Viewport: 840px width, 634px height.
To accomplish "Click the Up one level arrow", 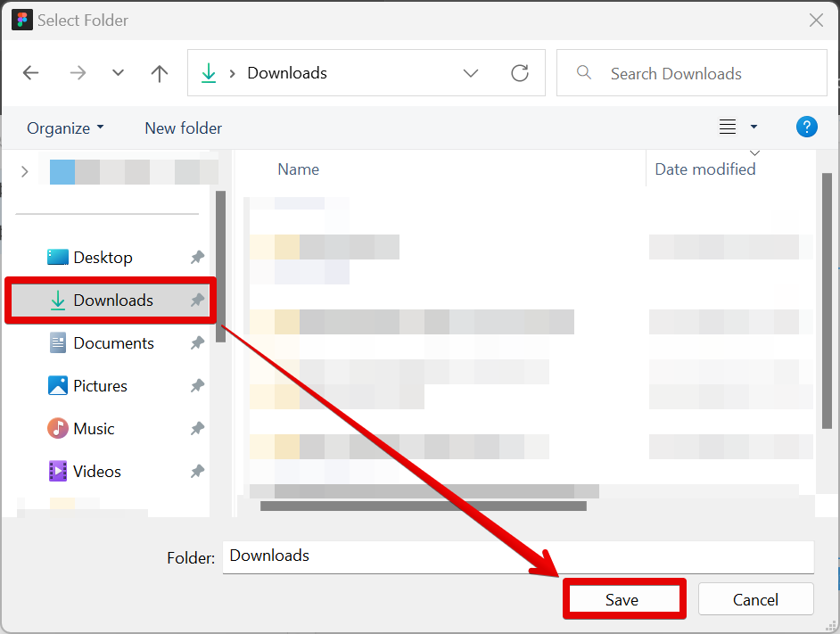I will point(160,73).
